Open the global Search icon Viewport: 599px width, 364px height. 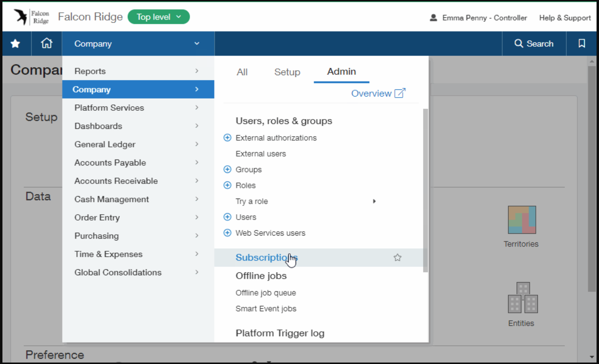(534, 43)
